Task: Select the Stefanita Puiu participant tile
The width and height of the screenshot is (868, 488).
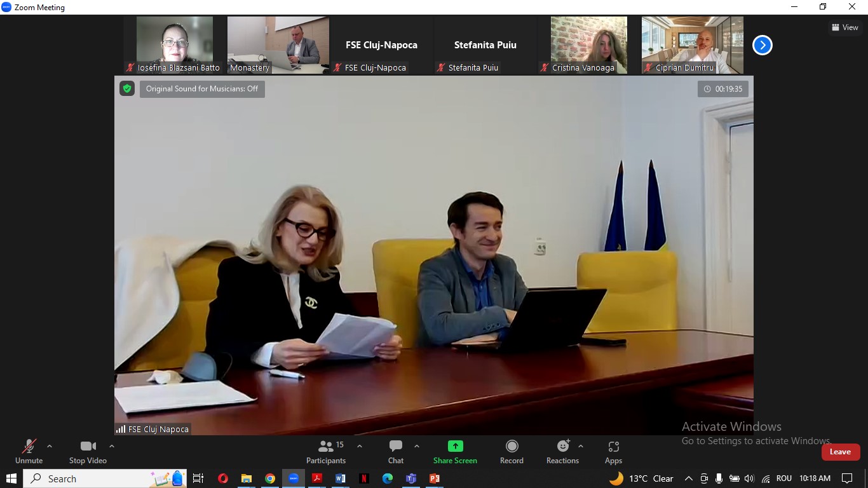Action: tap(485, 45)
